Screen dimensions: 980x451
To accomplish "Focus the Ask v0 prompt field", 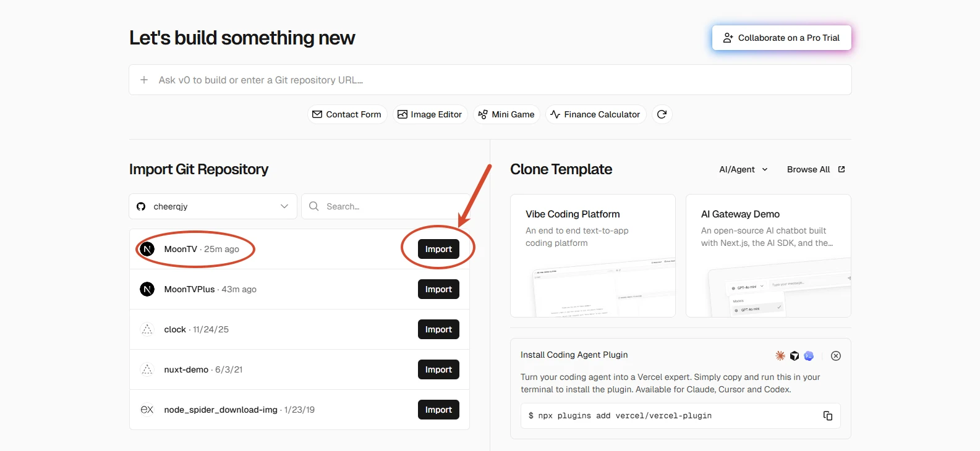I will tap(490, 80).
